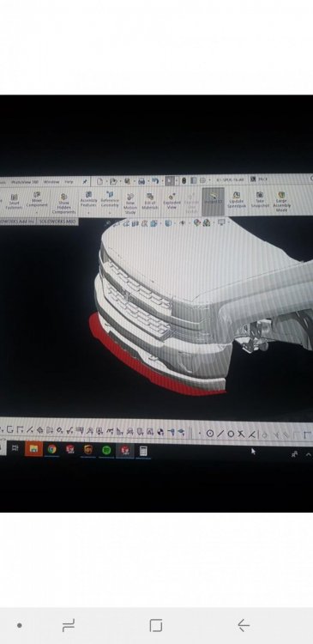This screenshot has height=644, width=313.
Task: Click the Task View taskbar button
Action: point(15,447)
